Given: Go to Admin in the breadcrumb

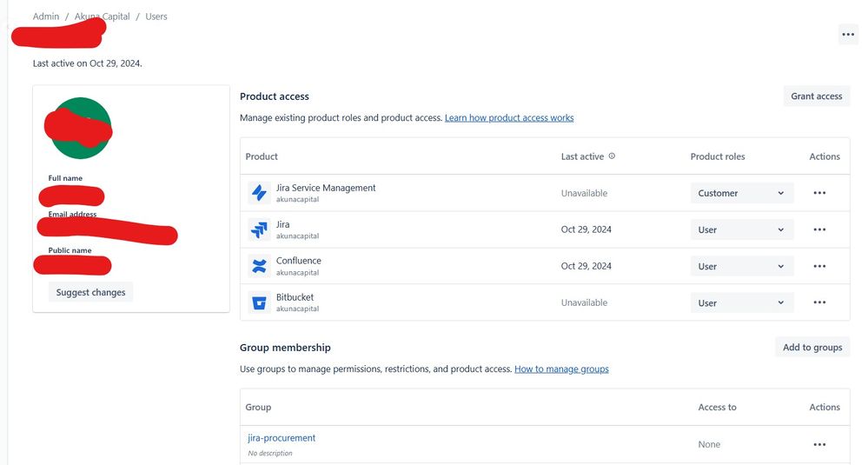Looking at the screenshot, I should pos(46,17).
